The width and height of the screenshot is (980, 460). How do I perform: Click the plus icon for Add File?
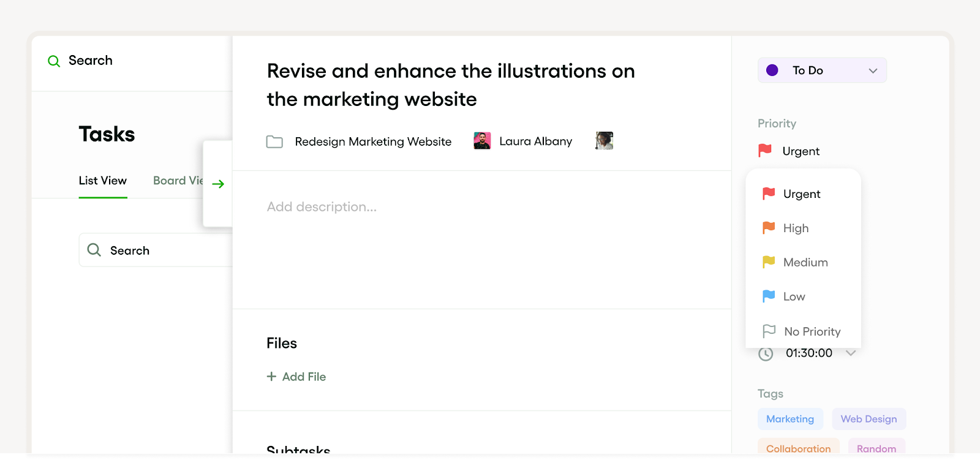271,376
